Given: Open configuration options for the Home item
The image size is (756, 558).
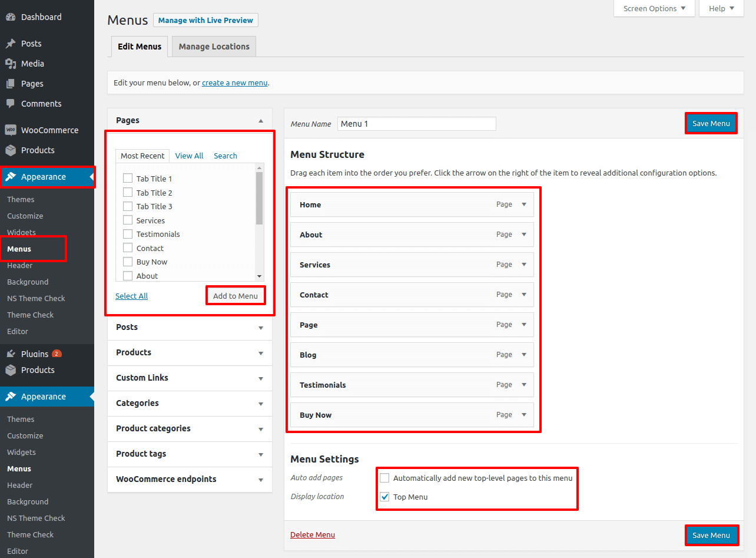Looking at the screenshot, I should (523, 204).
